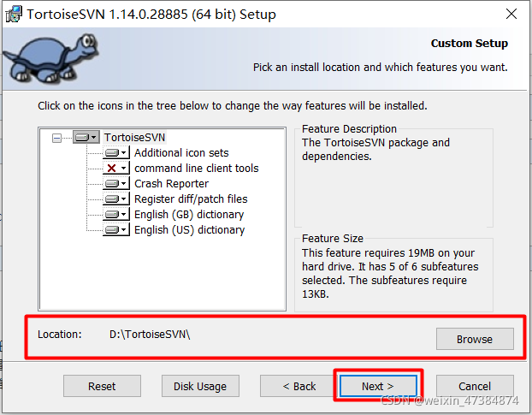This screenshot has height=415, width=532.
Task: Collapse the TortoiseSVN feature tree node
Action: coord(56,138)
